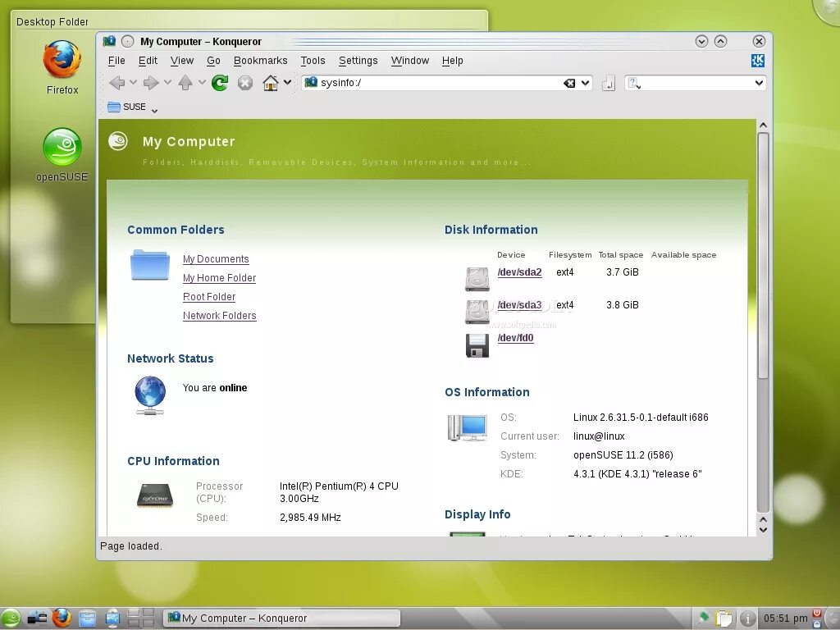This screenshot has width=840, height=630.
Task: Click into the search box text area
Action: tap(696, 83)
